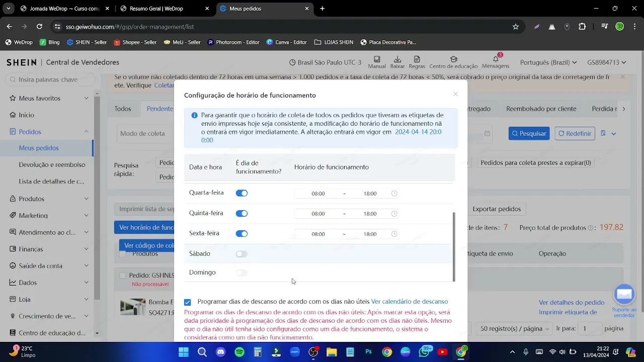Switch to the Todos orders tab
Screen dimensions: 644x362
[123, 109]
